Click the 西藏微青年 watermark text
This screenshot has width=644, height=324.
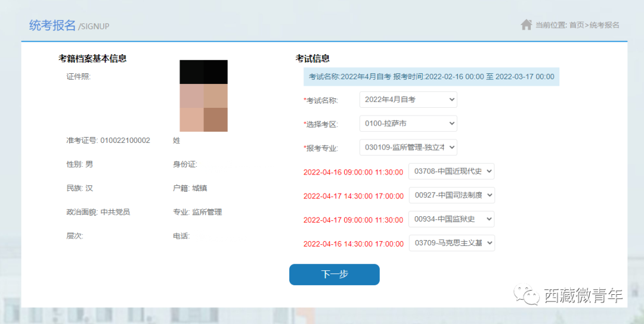tap(583, 295)
